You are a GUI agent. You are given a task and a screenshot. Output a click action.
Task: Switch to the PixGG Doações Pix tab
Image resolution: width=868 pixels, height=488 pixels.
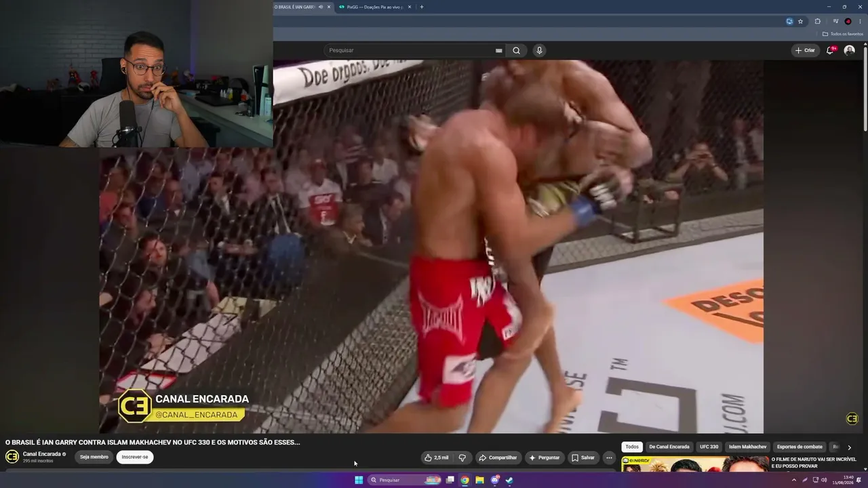point(374,7)
